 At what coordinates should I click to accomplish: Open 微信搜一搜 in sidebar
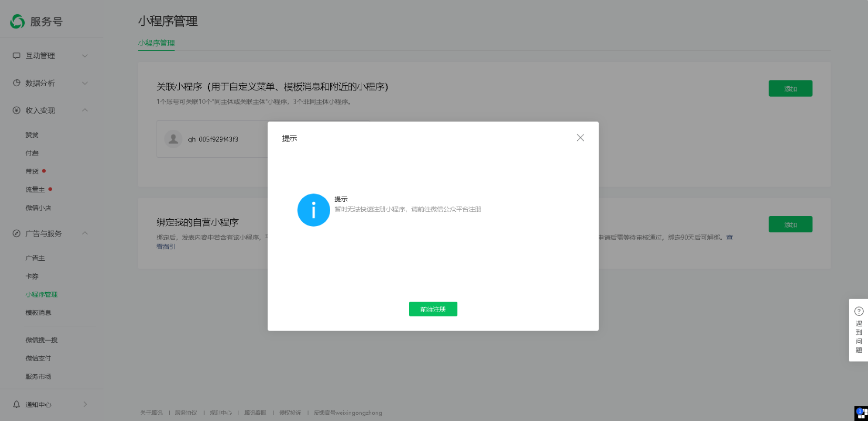42,340
